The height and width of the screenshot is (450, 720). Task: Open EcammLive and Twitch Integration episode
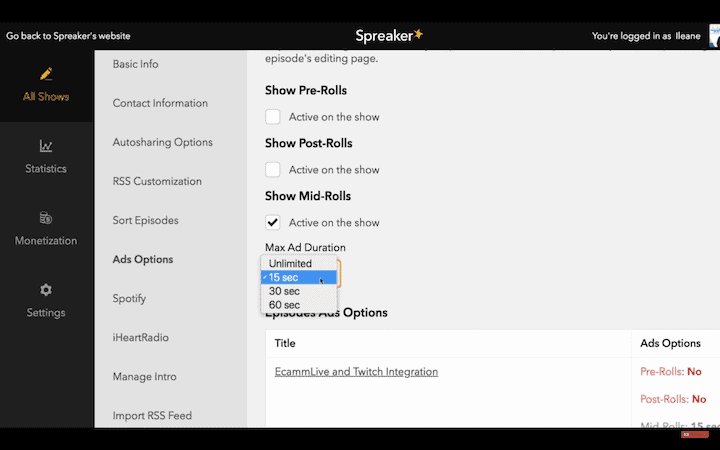(356, 372)
